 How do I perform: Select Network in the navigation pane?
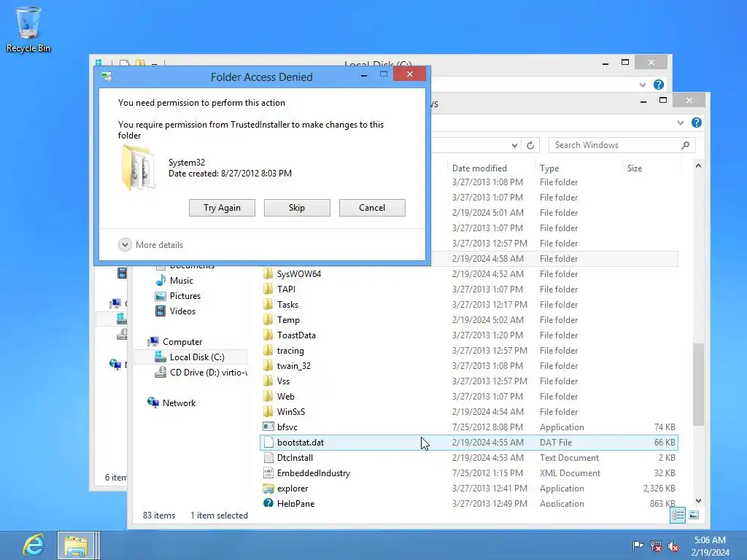179,402
